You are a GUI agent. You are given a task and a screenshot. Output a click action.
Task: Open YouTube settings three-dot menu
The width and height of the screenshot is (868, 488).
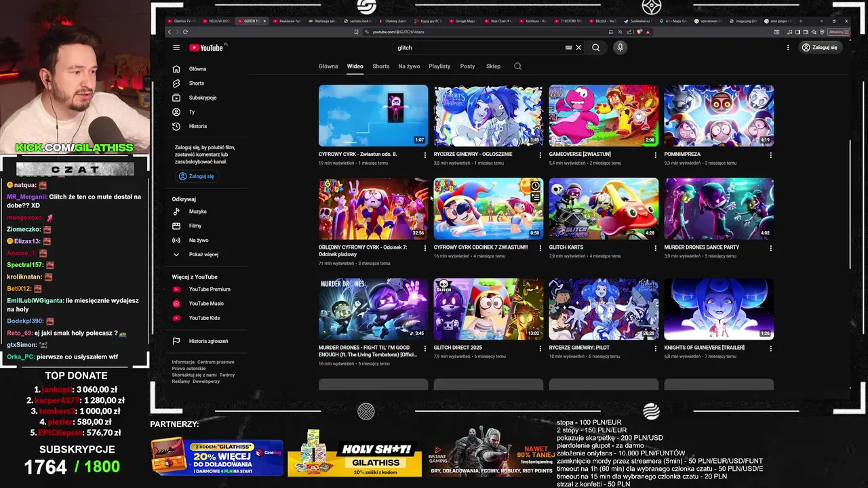point(788,47)
